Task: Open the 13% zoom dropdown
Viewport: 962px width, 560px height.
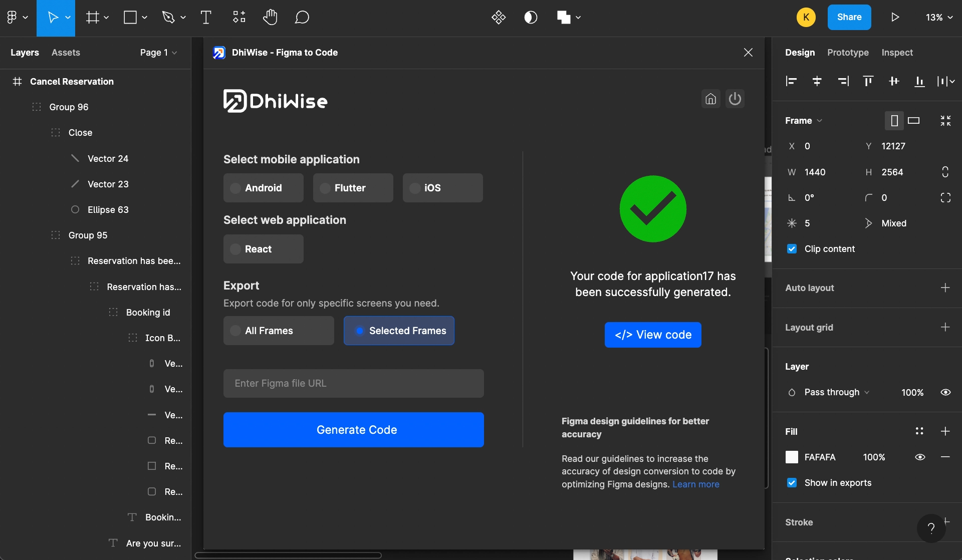Action: coord(938,18)
